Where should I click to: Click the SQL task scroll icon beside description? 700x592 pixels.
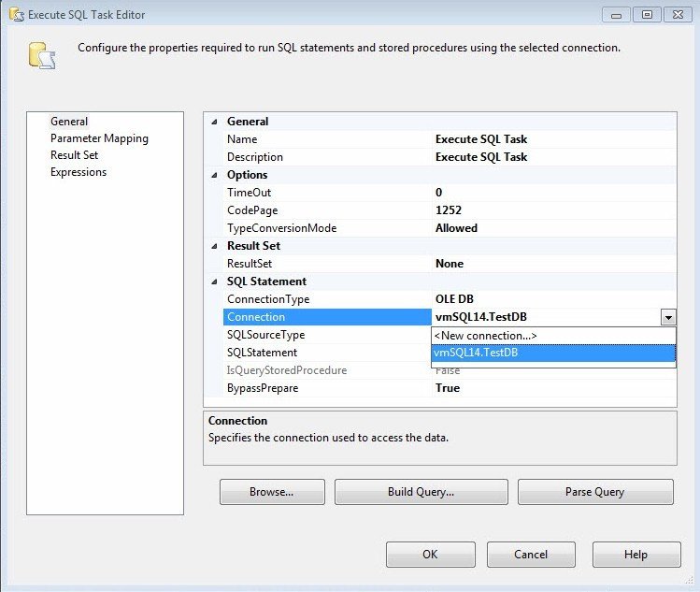(x=42, y=55)
